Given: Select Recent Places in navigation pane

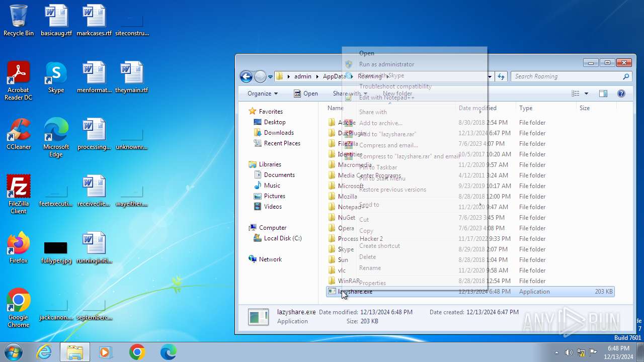Looking at the screenshot, I should [282, 143].
